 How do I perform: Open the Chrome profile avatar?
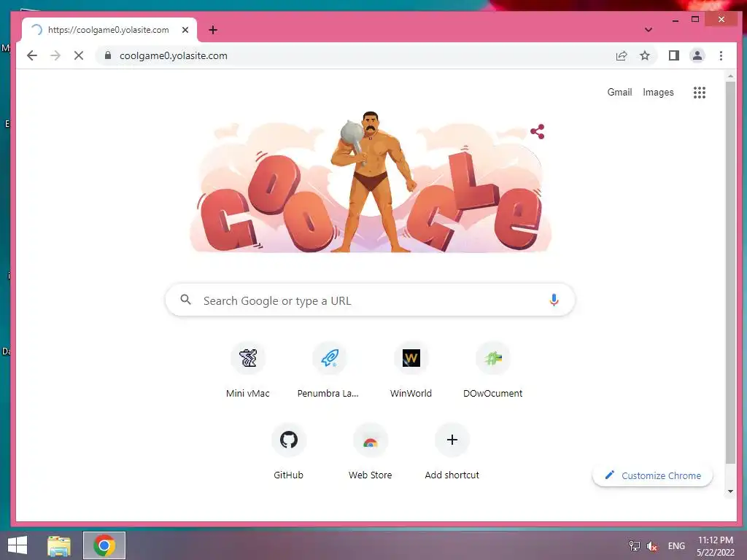(697, 55)
